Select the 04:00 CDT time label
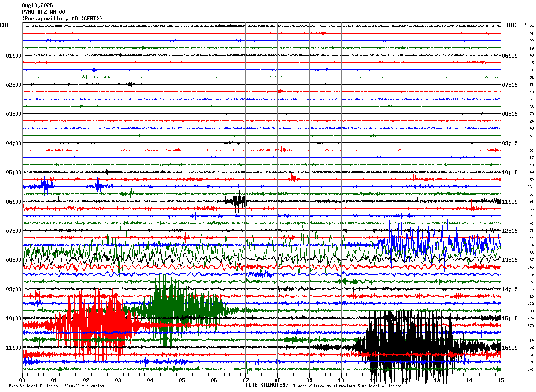Image resolution: width=536 pixels, height=392 pixels. [14, 143]
